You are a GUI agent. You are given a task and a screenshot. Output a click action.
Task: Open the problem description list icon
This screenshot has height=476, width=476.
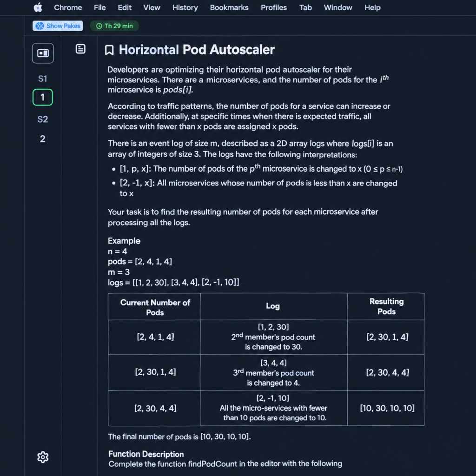point(80,49)
